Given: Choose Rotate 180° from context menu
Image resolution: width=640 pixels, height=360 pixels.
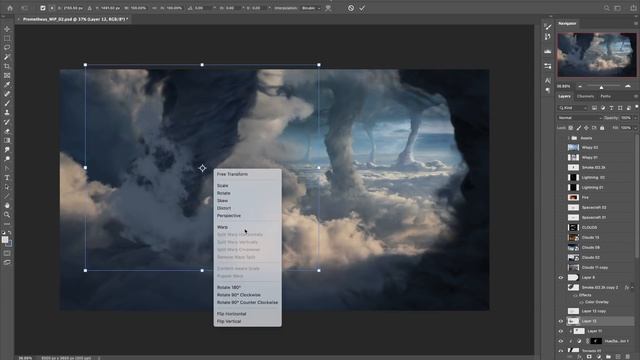Looking at the screenshot, I should coord(229,287).
